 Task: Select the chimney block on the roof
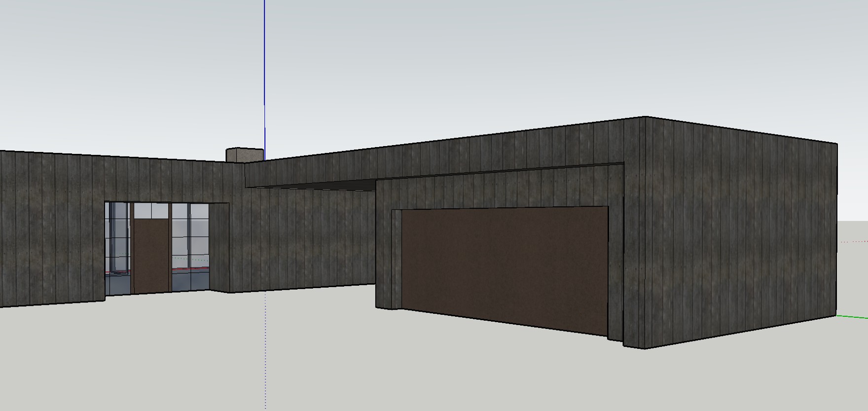[x=244, y=154]
